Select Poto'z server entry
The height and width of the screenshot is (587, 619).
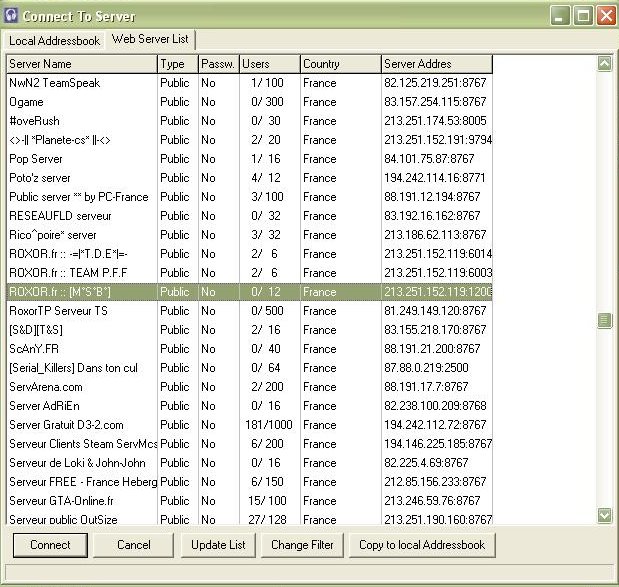[249, 178]
